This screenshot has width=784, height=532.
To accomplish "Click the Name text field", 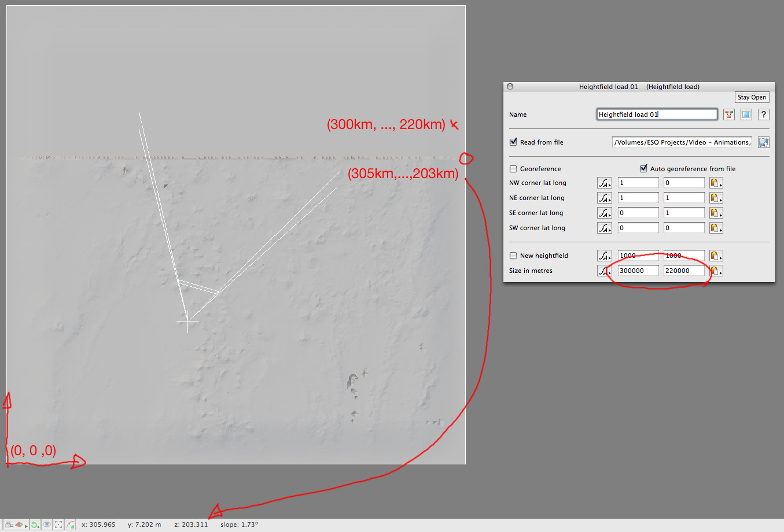I will 657,114.
